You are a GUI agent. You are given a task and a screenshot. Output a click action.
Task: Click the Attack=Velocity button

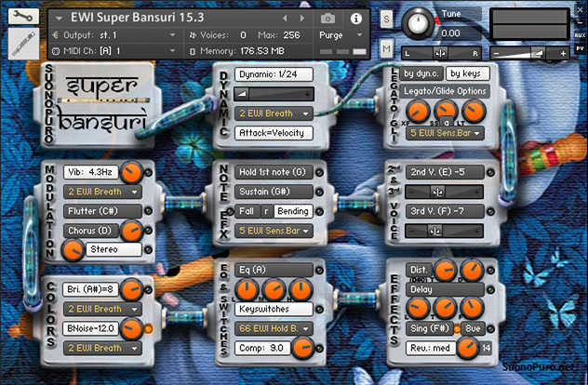pyautogui.click(x=274, y=133)
